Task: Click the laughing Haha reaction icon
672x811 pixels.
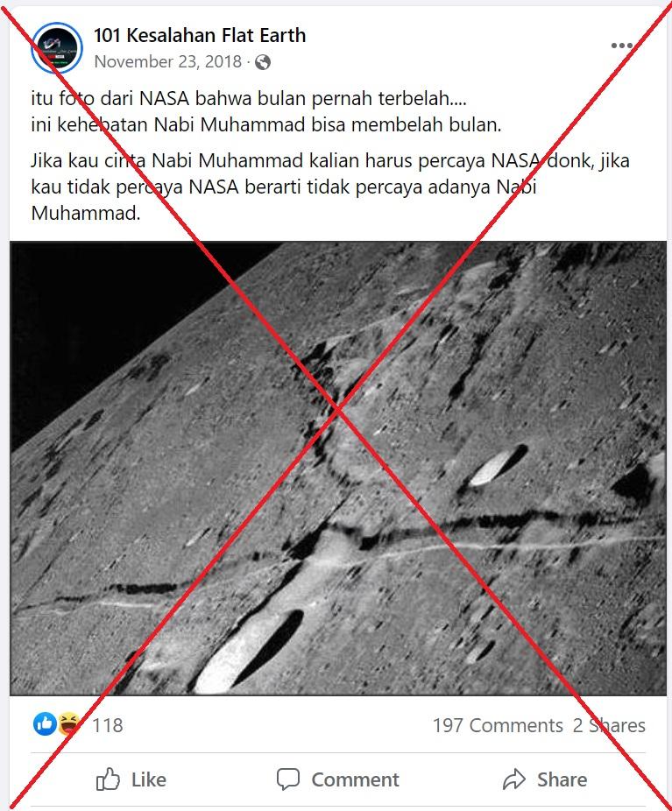Action: click(69, 724)
